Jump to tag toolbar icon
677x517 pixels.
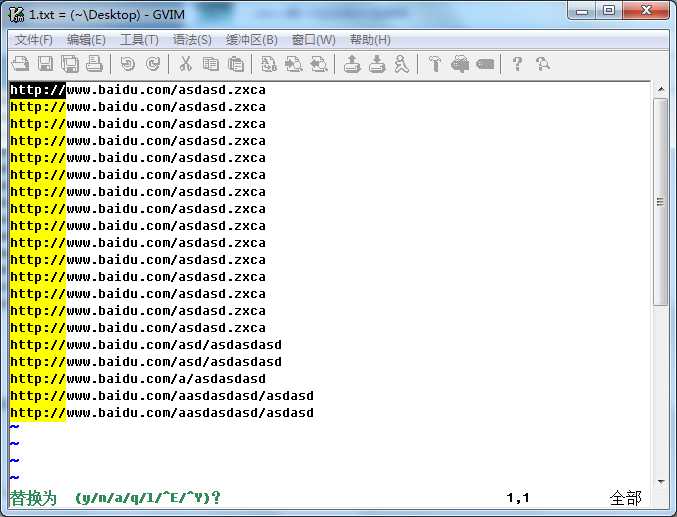click(485, 64)
